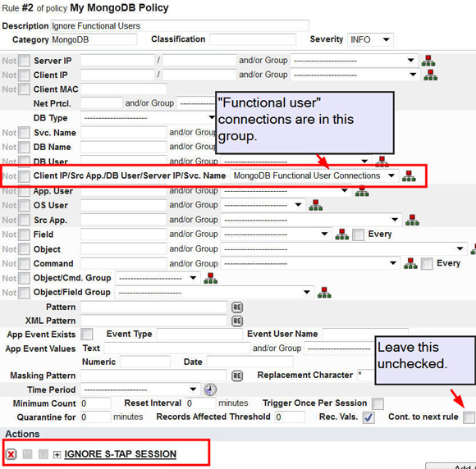
Task: Toggle the Cont. to next rule checkbox
Action: coord(469,417)
